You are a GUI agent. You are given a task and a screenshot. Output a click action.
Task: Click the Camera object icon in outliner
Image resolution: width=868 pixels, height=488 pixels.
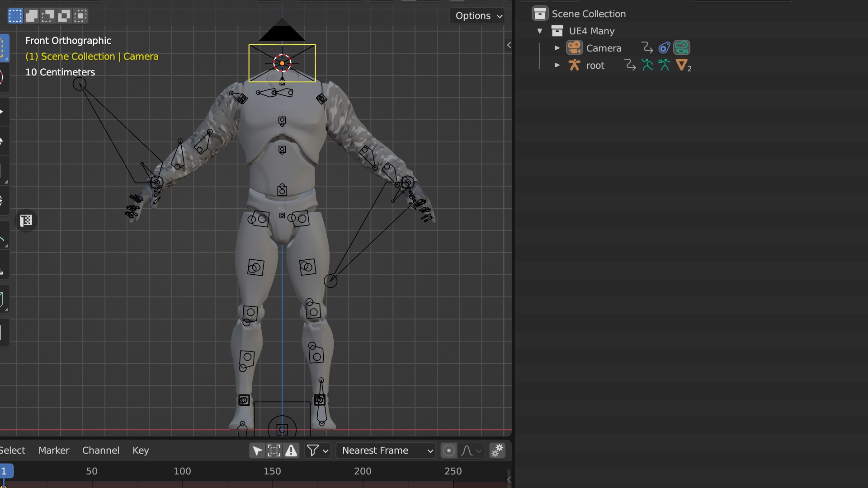[574, 48]
